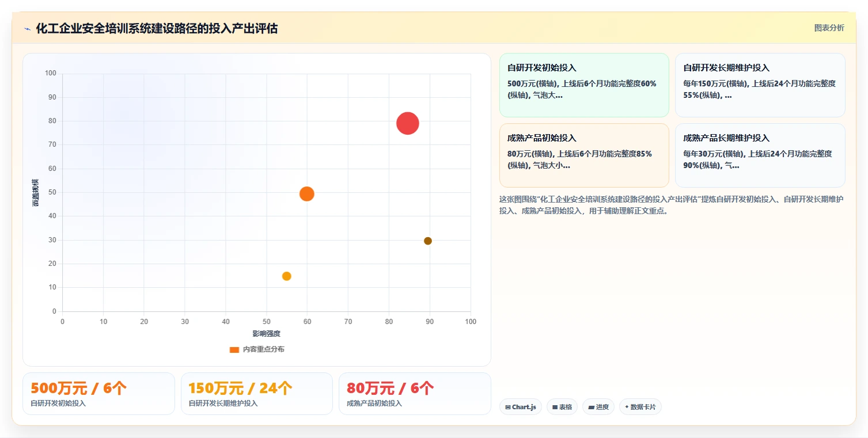Screen dimensions: 868x438
Task: Click the orange bubble near 60 on the chart
Action: (x=307, y=194)
